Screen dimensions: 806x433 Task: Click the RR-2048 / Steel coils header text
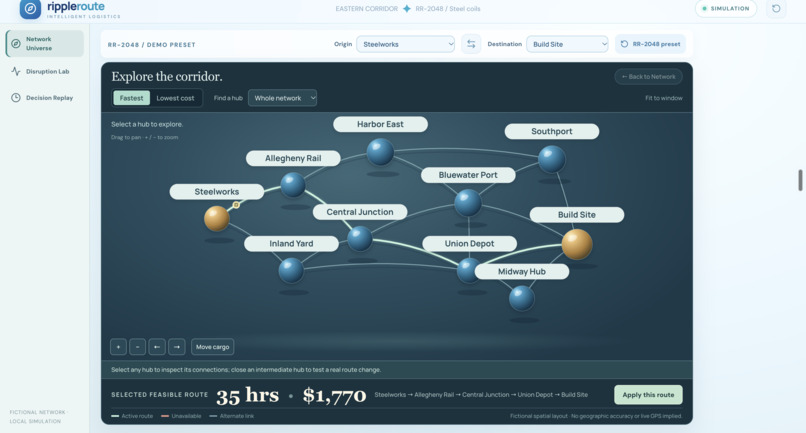(448, 9)
